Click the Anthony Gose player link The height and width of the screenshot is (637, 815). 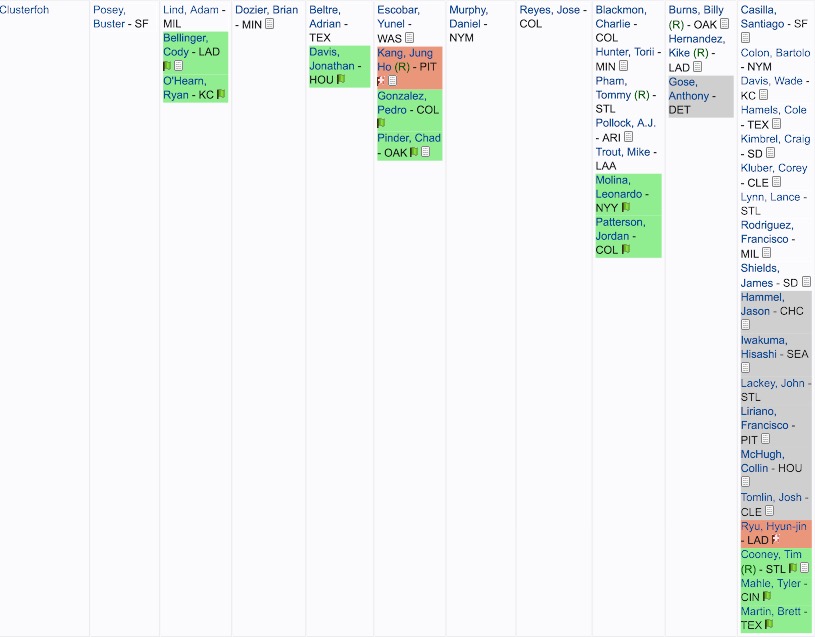point(689,89)
